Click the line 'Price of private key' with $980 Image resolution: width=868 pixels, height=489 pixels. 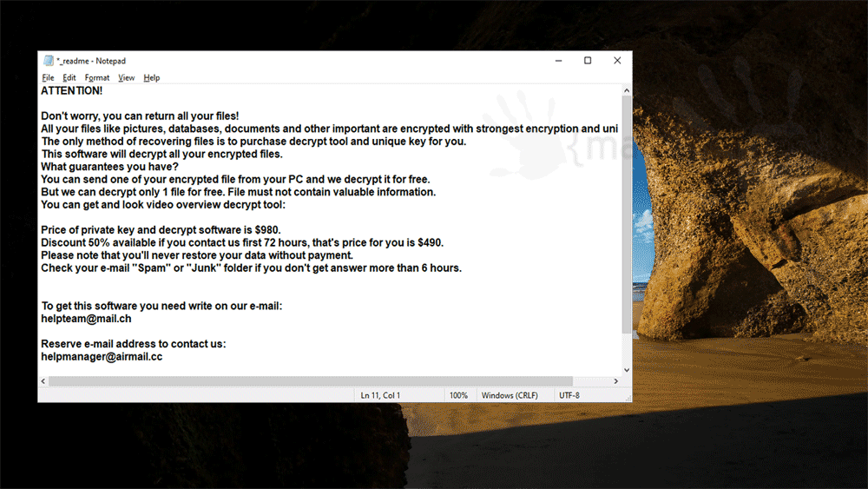point(161,230)
